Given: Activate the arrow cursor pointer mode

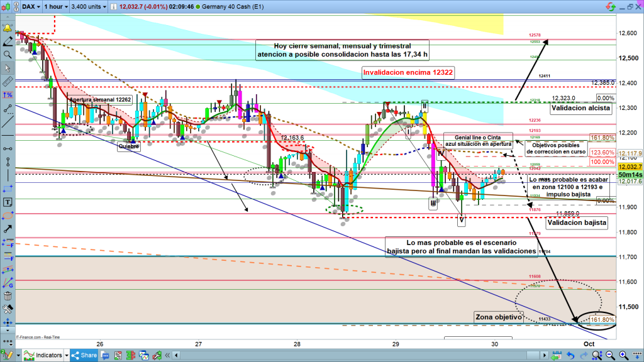Looking at the screenshot, I should [8, 68].
